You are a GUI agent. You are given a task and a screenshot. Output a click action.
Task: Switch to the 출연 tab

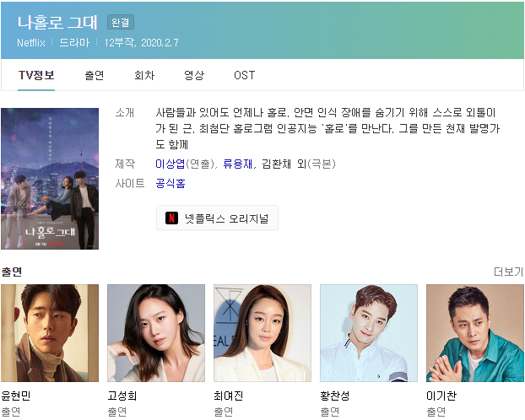pos(94,75)
